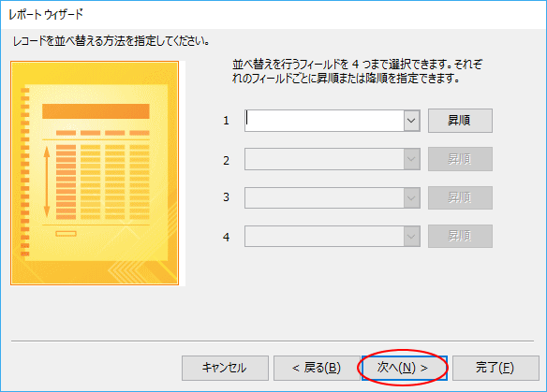Click the レコードを並べ替える方法 instruction text
Viewport: 547px width, 392px height.
(111, 41)
